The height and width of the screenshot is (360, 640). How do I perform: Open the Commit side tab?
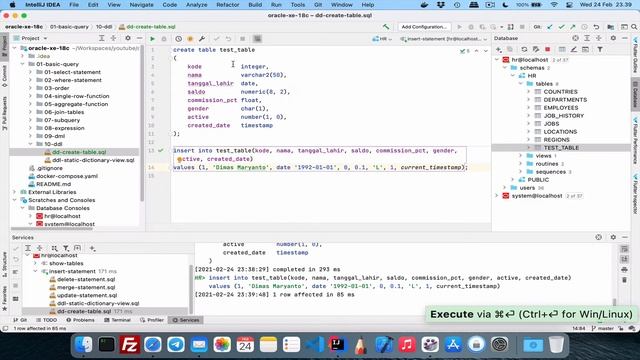click(x=4, y=76)
